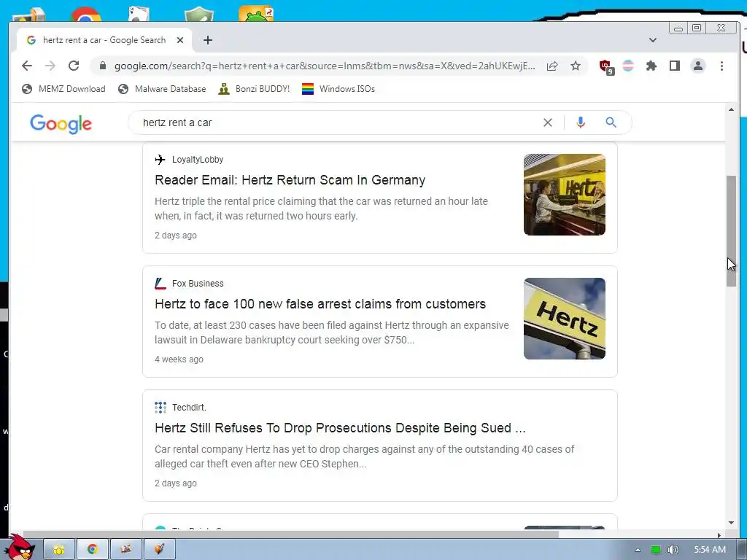Open the third taskbar application icon
Viewport: 747px width, 560px height.
tap(125, 550)
